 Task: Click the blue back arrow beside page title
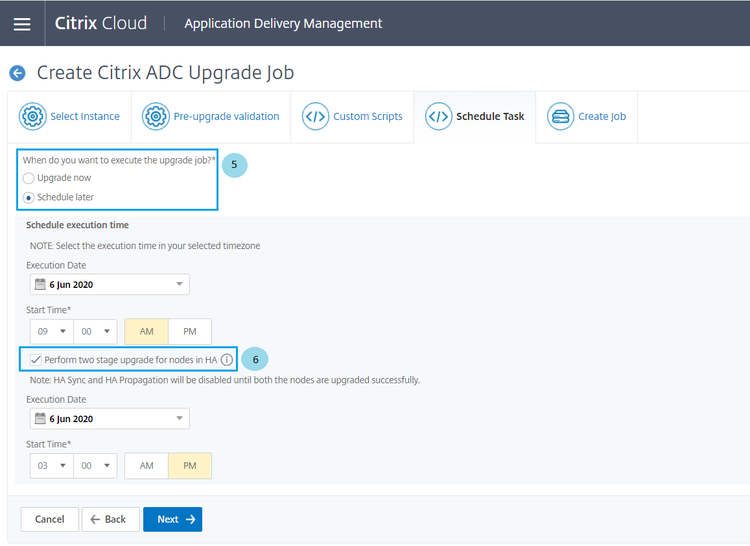(x=18, y=73)
